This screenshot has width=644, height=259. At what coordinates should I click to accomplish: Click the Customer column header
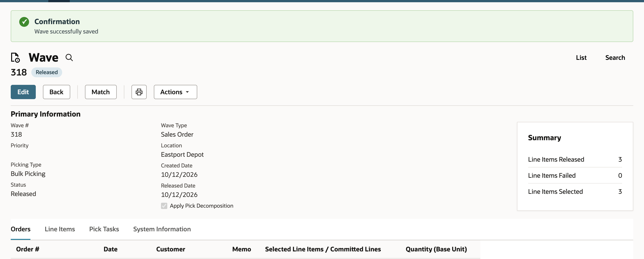click(171, 249)
